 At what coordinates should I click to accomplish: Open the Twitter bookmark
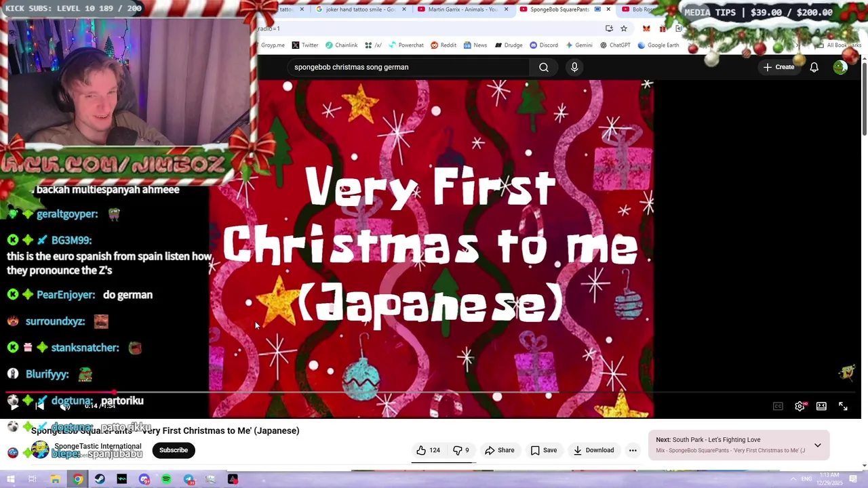click(x=305, y=45)
